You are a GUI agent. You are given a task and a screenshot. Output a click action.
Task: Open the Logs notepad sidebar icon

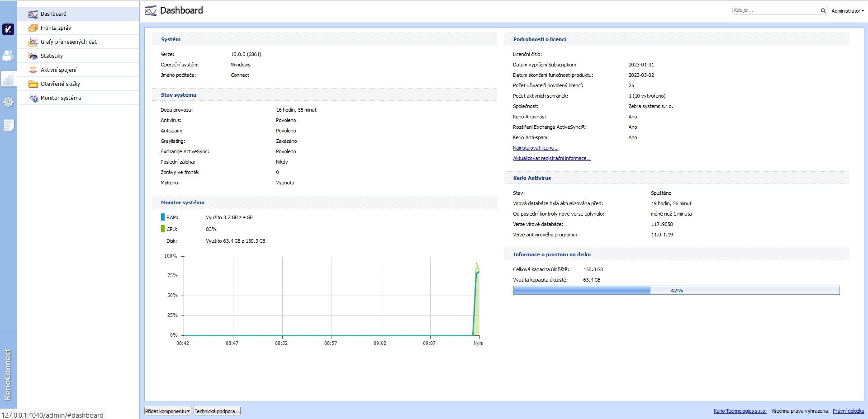click(x=8, y=126)
